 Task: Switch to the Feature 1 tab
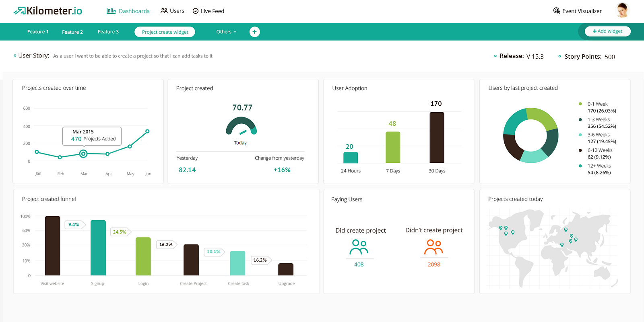pyautogui.click(x=38, y=32)
